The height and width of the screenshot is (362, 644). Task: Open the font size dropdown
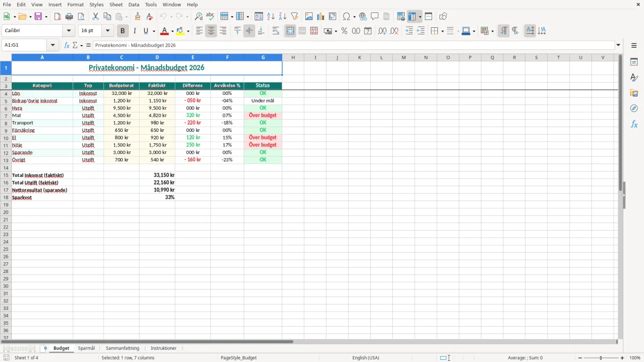point(107,31)
